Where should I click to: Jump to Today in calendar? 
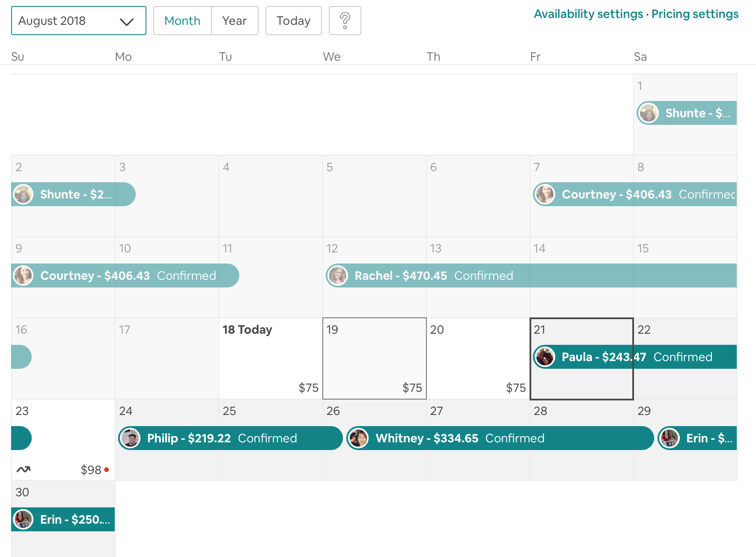click(293, 21)
